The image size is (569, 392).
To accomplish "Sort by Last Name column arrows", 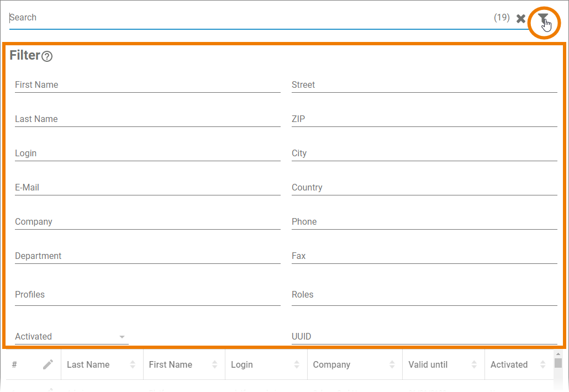I will click(133, 364).
